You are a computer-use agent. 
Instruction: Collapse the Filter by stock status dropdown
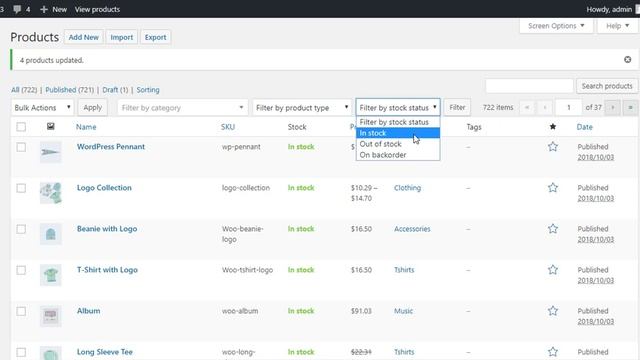coord(398,108)
